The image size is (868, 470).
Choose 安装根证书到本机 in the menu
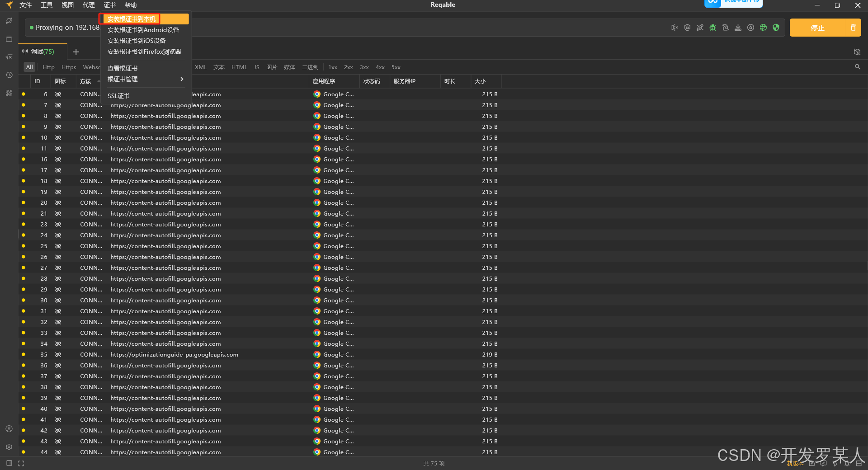point(146,19)
